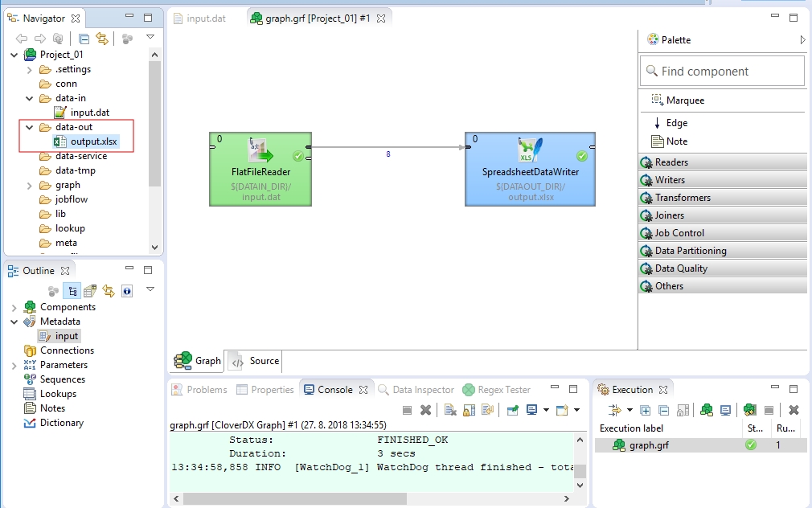Open Display Selected Console dropdown arrow
The image size is (812, 508).
coord(546,410)
